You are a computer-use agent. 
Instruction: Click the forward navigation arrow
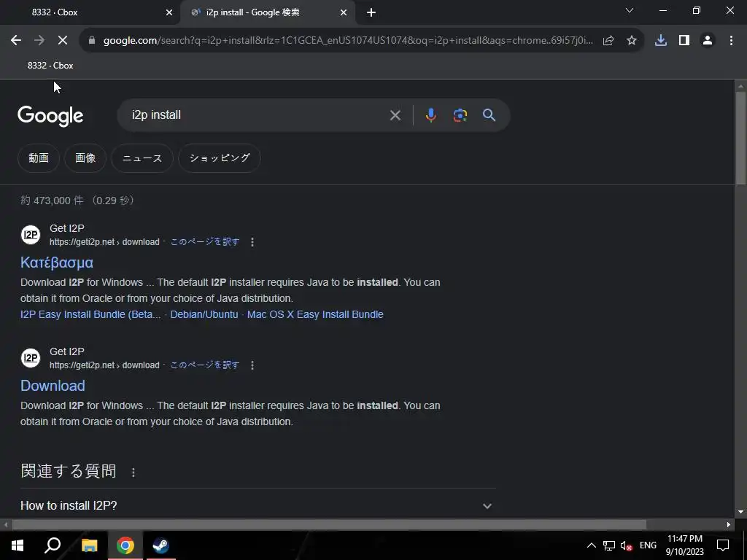pos(39,41)
